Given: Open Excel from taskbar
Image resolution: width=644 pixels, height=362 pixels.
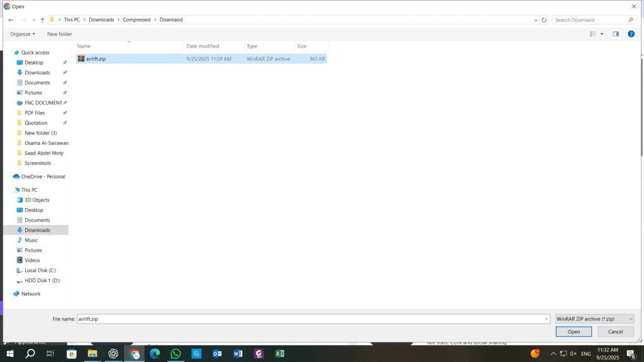Looking at the screenshot, I should [280, 353].
